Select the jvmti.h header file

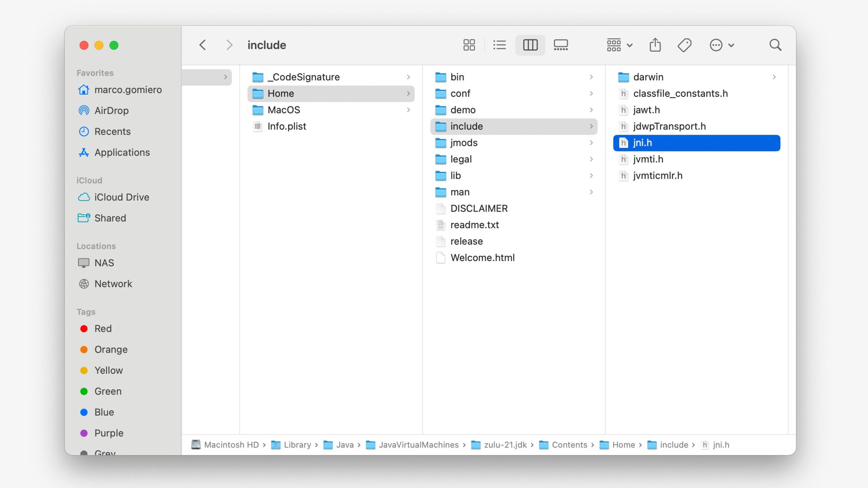point(648,159)
